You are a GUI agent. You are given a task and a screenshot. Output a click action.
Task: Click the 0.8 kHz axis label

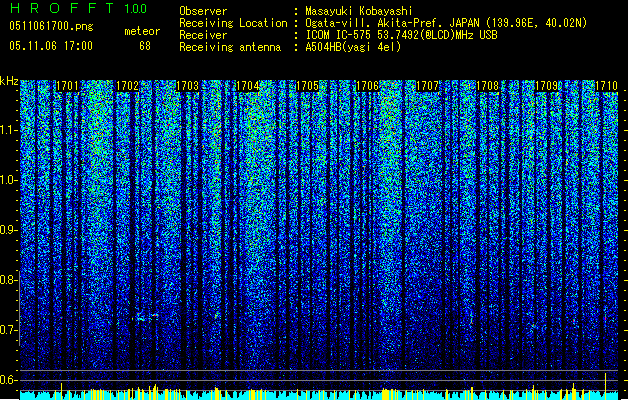(x=8, y=280)
